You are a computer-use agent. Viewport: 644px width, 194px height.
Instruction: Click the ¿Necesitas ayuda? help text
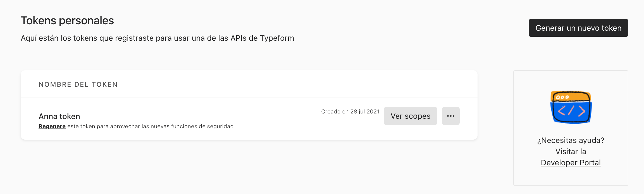click(571, 140)
